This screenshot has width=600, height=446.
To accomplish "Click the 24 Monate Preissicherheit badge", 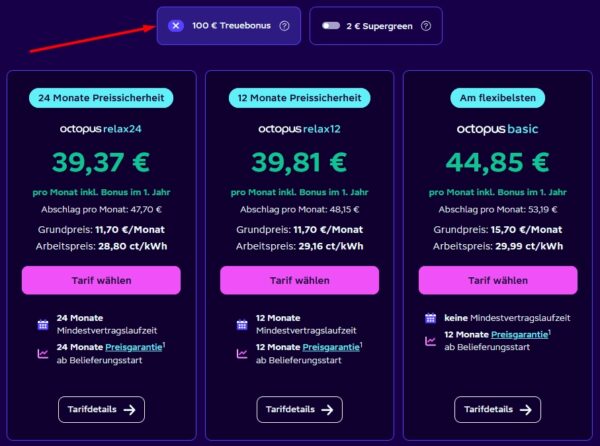I will [101, 98].
